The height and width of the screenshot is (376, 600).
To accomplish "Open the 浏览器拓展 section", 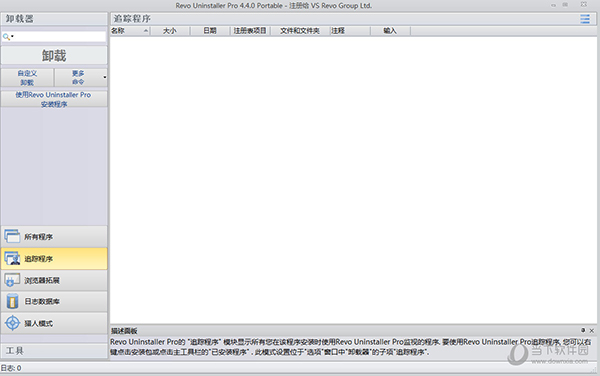I will pyautogui.click(x=54, y=280).
